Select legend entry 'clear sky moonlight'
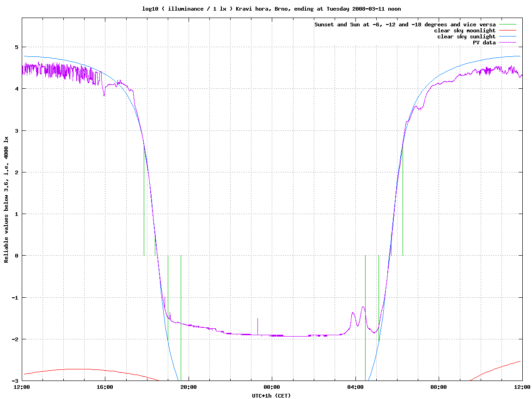 [465, 31]
